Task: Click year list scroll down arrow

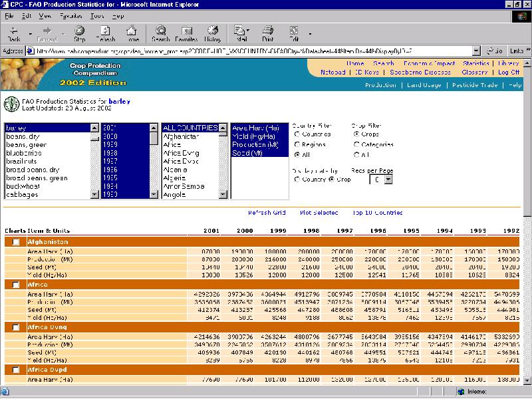Action: tap(154, 194)
